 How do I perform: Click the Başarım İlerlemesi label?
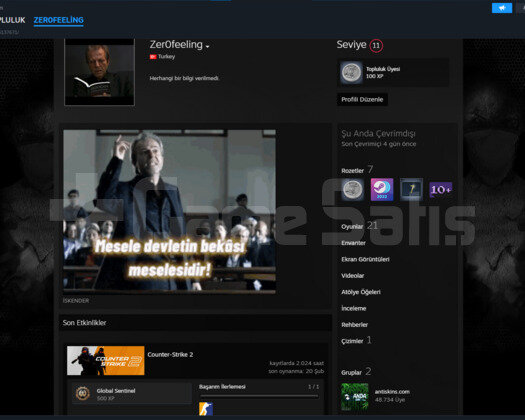[222, 387]
